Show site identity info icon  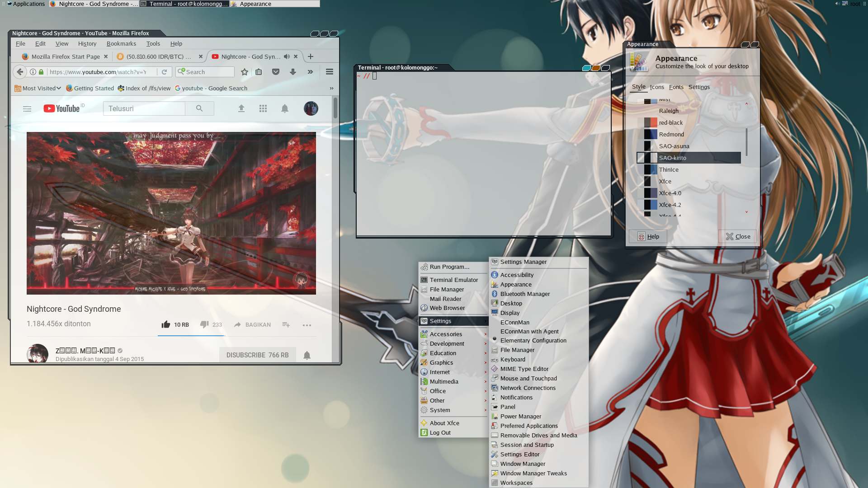33,72
